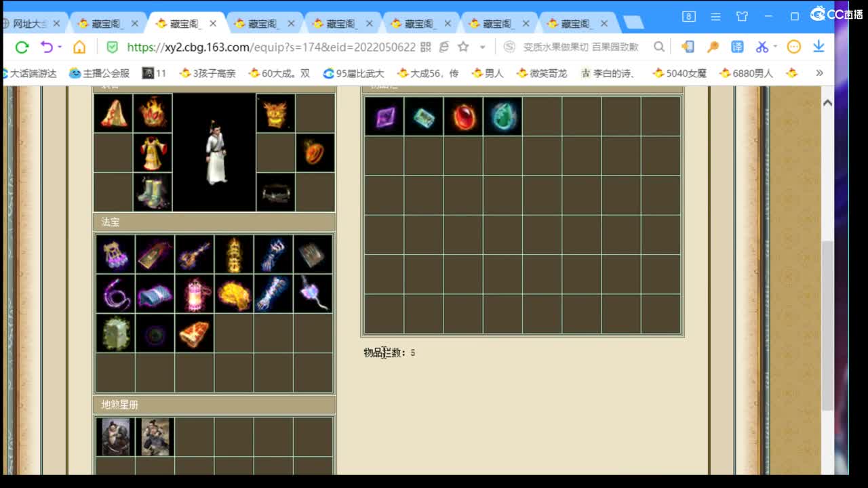Image resolution: width=868 pixels, height=488 pixels.
Task: Open the dropdown arrow next to bookmark star
Action: 482,47
